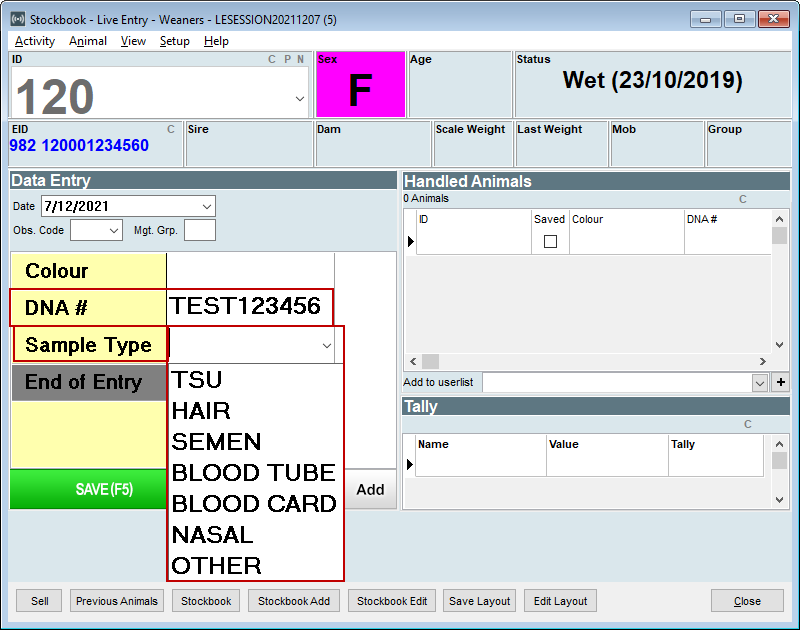Click Handled Animals scroll right arrow
Image resolution: width=800 pixels, height=630 pixels.
763,362
